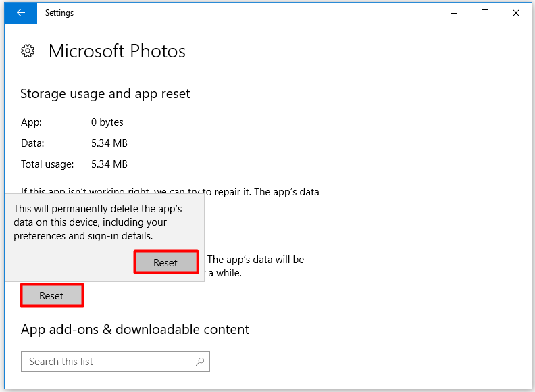Click the 5.34 MB value next to Total usage
The image size is (535, 392).
[x=109, y=164]
